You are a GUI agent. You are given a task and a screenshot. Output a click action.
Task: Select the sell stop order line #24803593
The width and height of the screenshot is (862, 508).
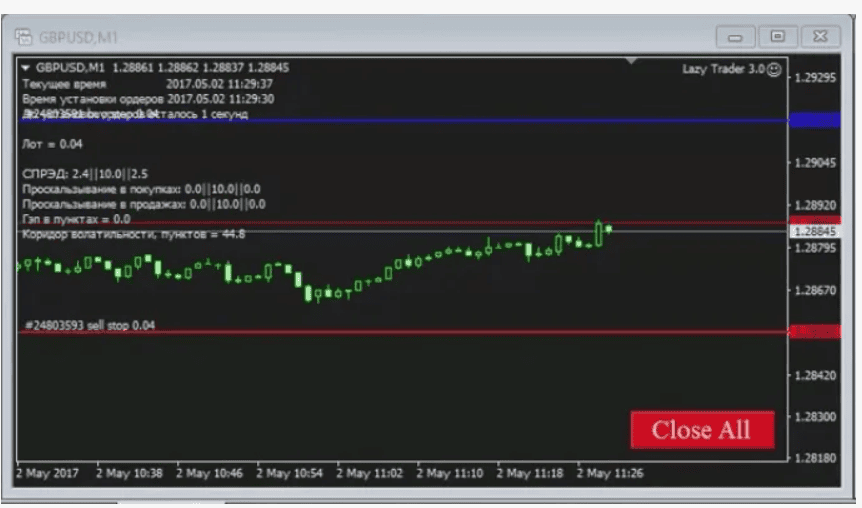(403, 332)
